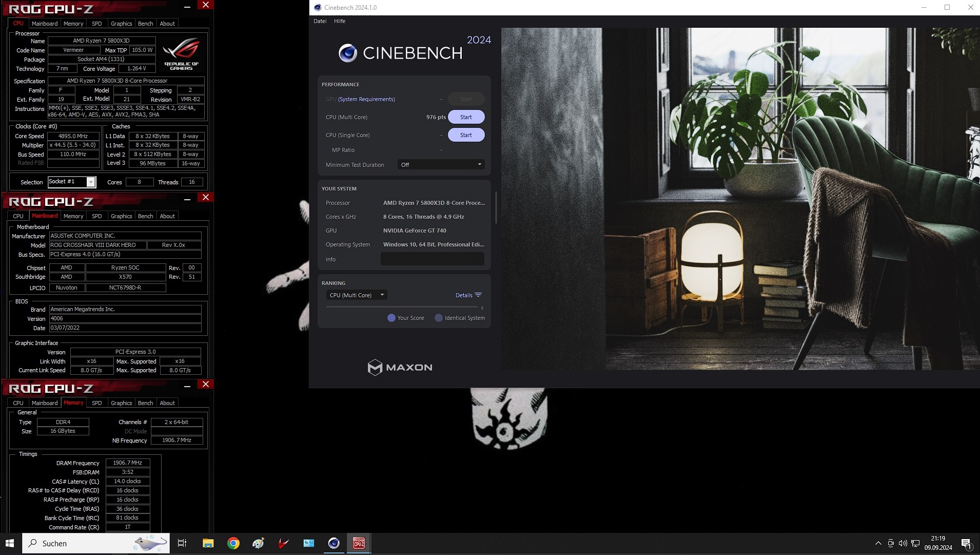The image size is (980, 555).
Task: Click the NVIDIA GeForce GT 740 GPU entry
Action: [415, 231]
